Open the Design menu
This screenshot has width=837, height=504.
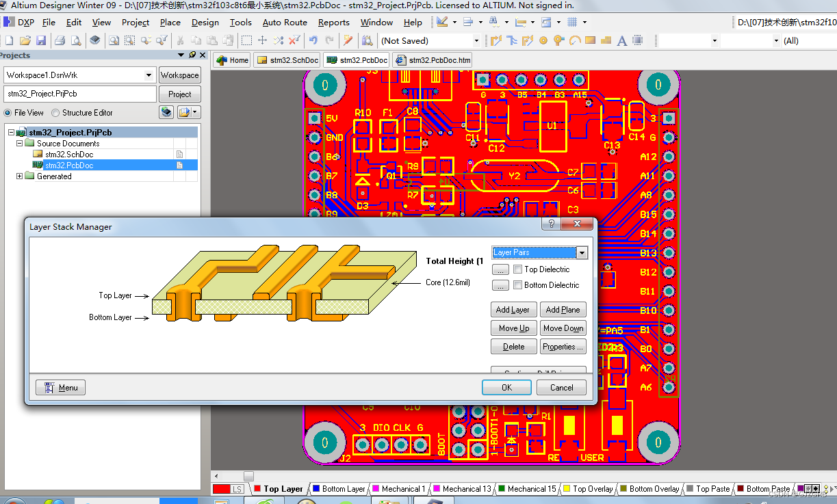click(205, 23)
